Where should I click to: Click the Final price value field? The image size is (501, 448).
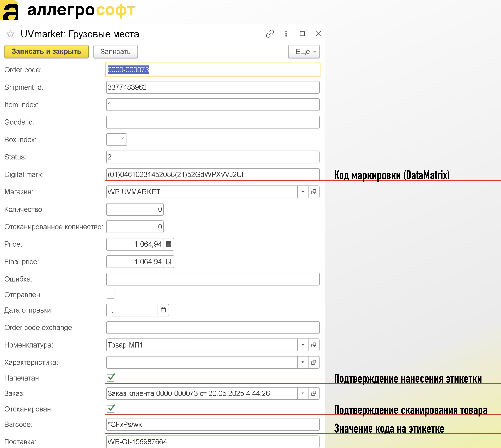135,262
